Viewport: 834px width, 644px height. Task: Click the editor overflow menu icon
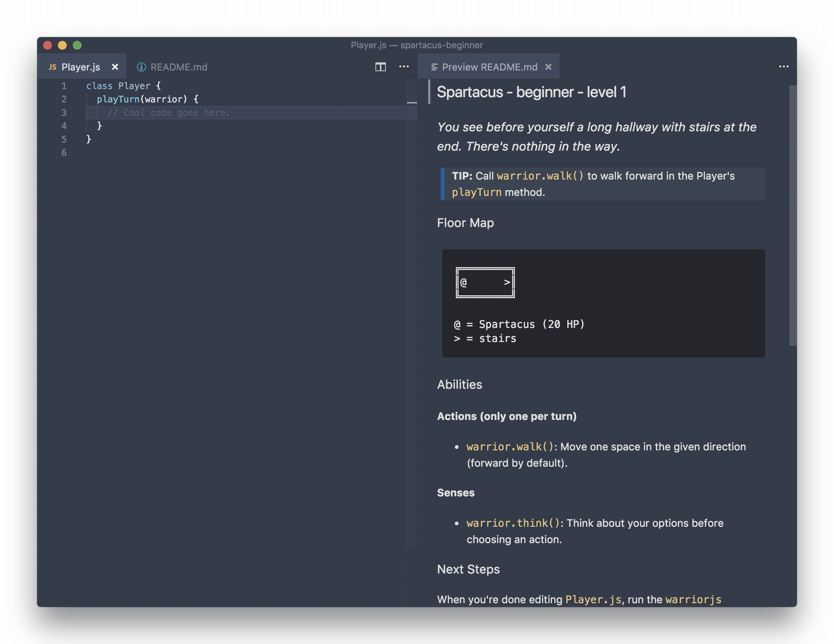(404, 66)
